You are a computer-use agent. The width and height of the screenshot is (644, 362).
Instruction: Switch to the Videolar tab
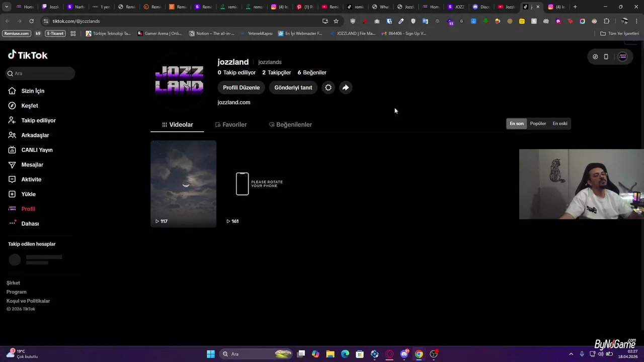(177, 125)
